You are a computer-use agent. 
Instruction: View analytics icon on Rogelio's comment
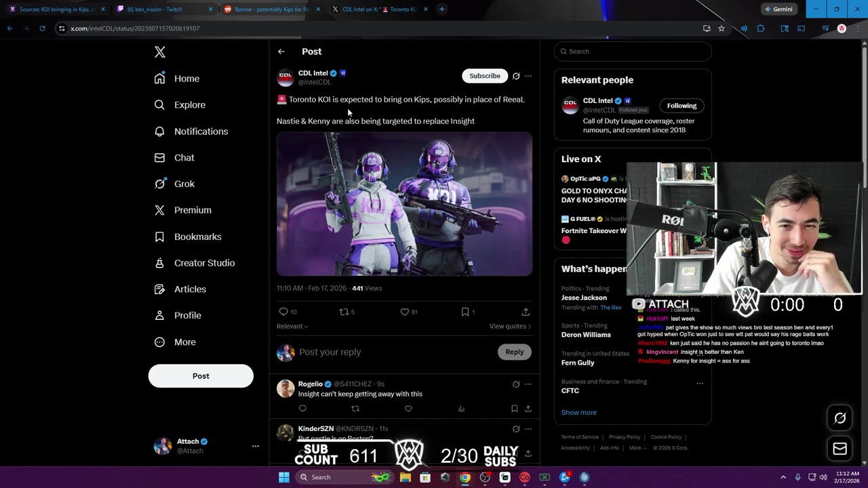coord(461,409)
